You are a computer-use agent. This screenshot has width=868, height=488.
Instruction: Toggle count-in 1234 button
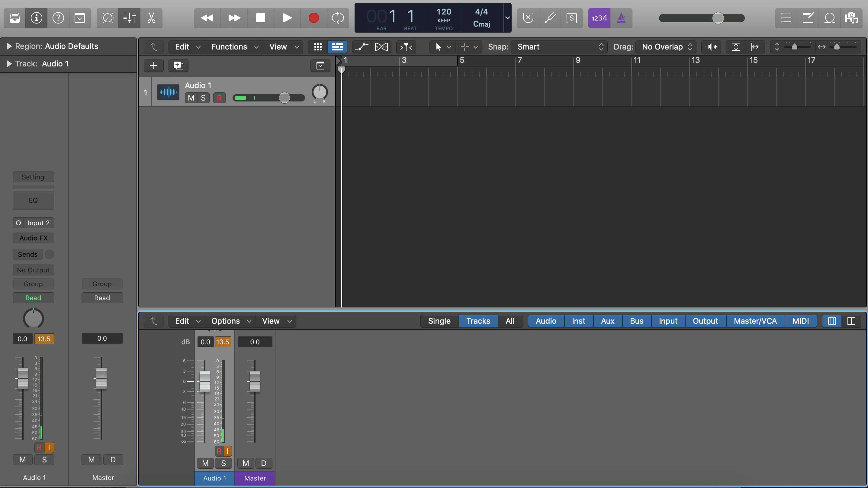(x=599, y=18)
